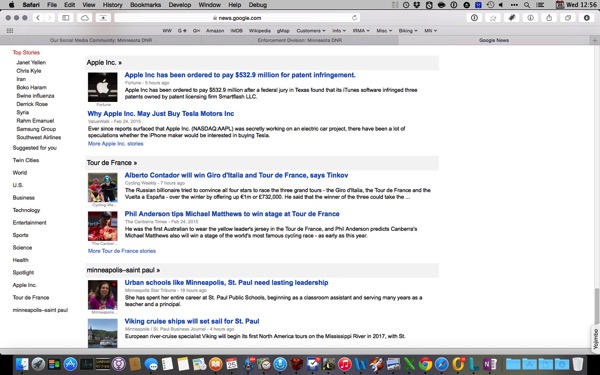Select Twin Cities section in sidebar
Screen dimensions: 600x375
(26, 160)
